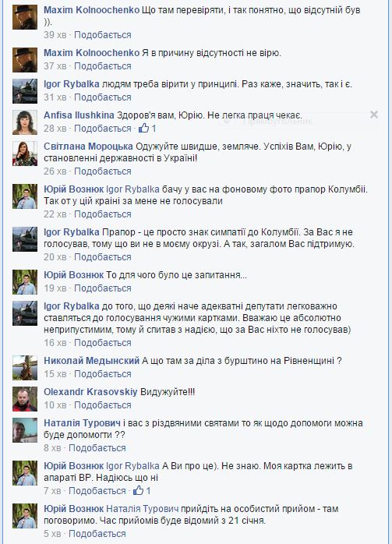
Task: Open Юрій Вознюк's name in the Колумбії comment
Action: pos(73,189)
